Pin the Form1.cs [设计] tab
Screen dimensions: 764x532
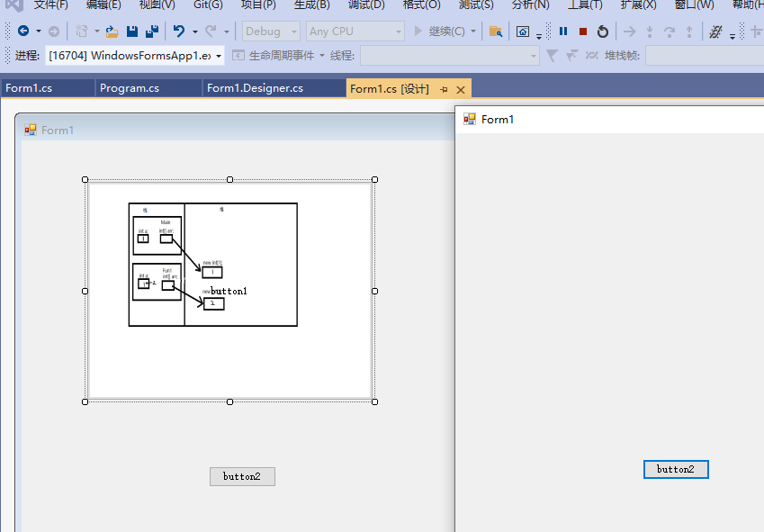pos(444,89)
